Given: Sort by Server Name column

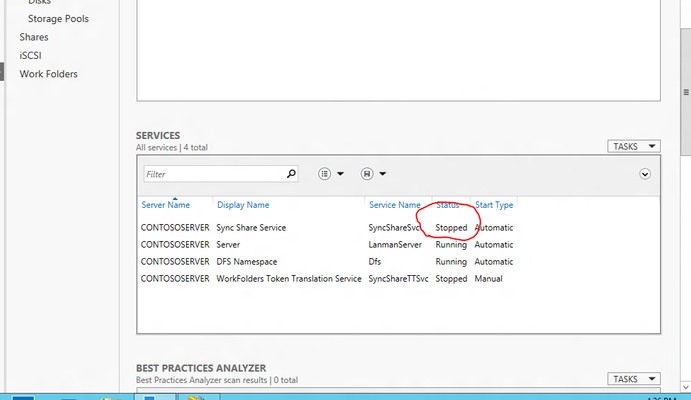Looking at the screenshot, I should click(x=166, y=205).
